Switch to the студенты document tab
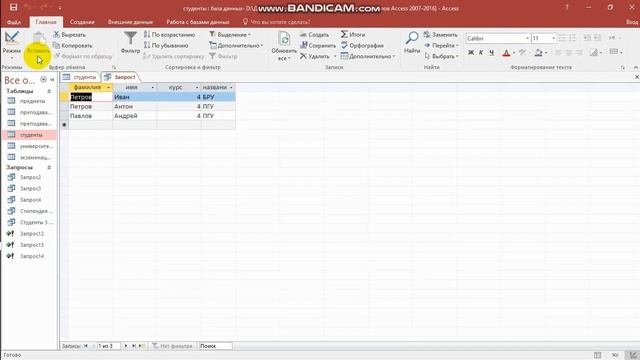The width and height of the screenshot is (640, 360). point(80,77)
